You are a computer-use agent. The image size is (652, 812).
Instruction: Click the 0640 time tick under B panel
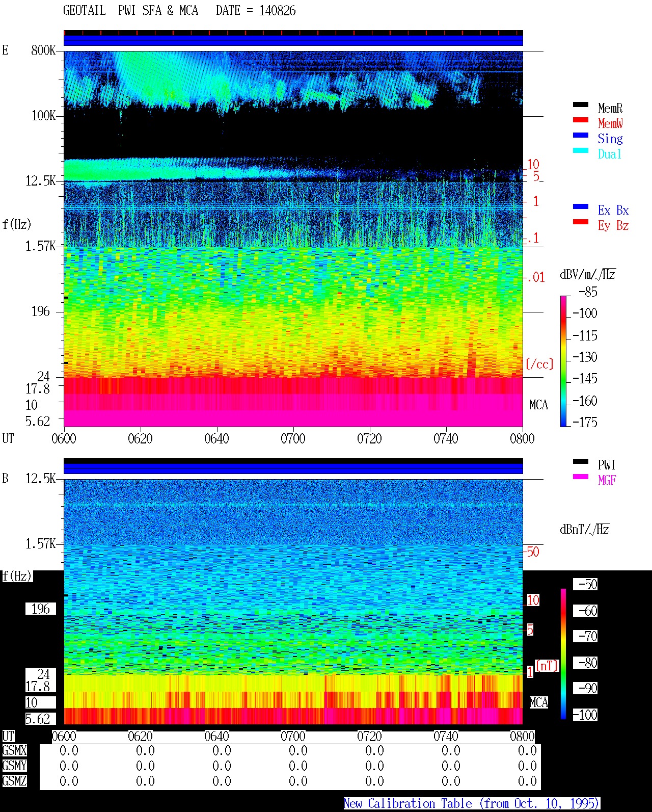point(216,737)
